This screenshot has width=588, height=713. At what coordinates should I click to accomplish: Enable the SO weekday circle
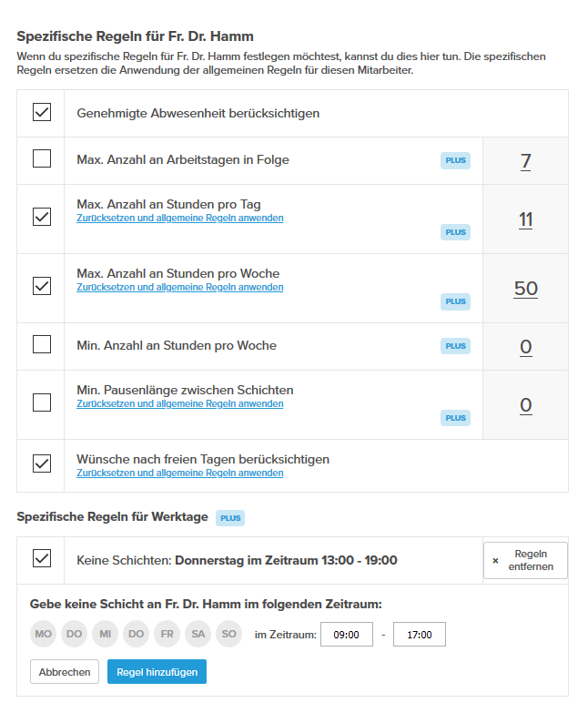tap(228, 634)
